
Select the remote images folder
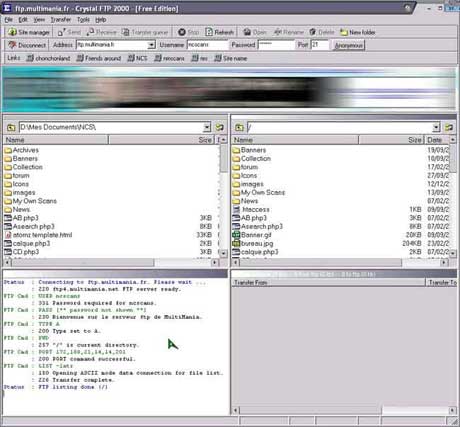248,184
